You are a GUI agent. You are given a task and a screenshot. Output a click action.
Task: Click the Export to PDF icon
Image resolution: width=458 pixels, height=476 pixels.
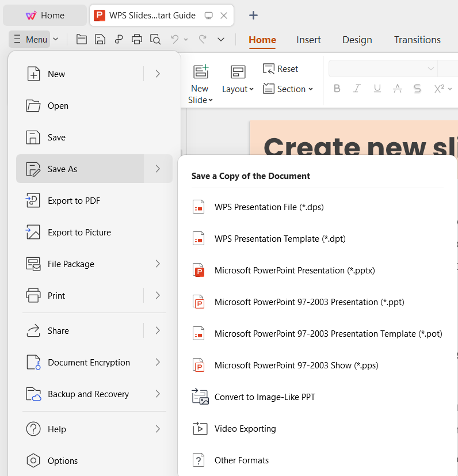pos(33,201)
